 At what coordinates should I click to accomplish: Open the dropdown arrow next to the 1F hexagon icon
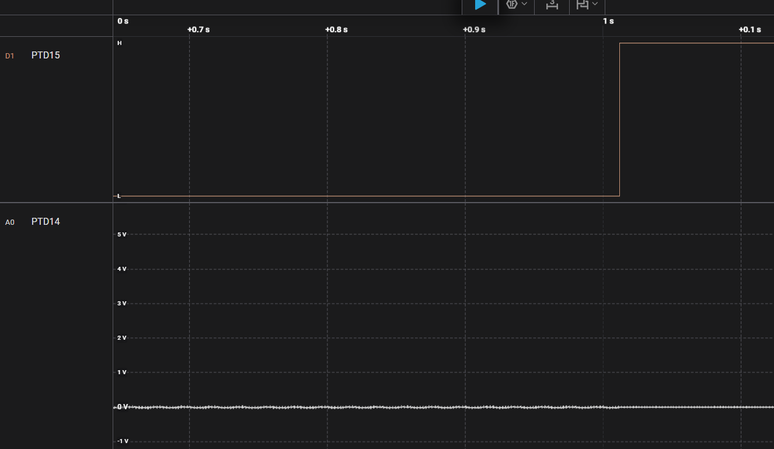[x=524, y=4]
